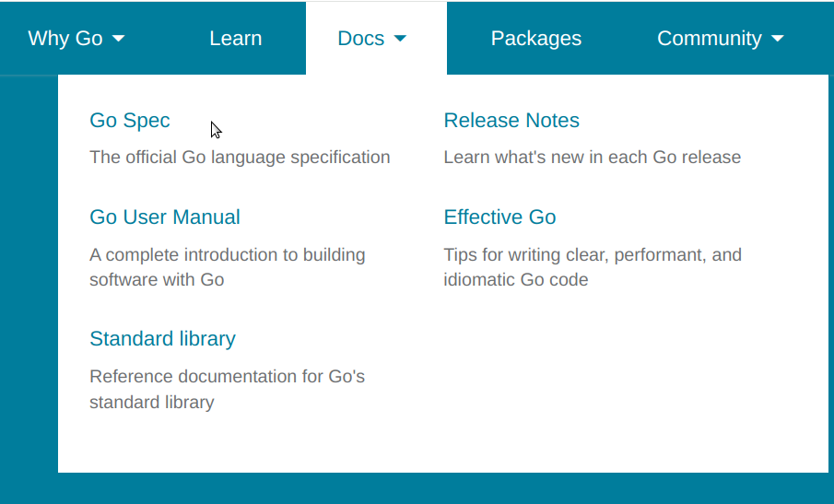Select the Why Go menu label
834x504 pixels.
coord(65,39)
